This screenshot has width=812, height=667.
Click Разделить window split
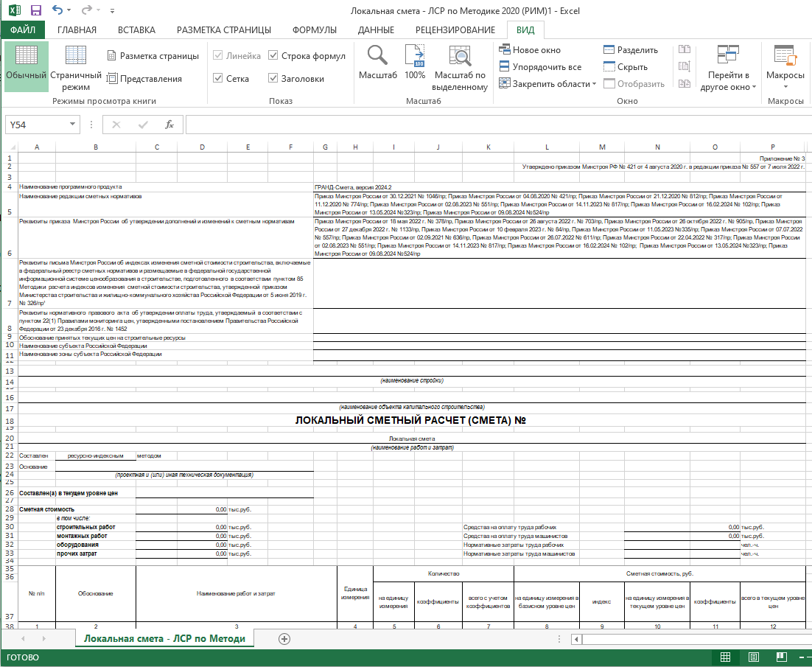[631, 49]
